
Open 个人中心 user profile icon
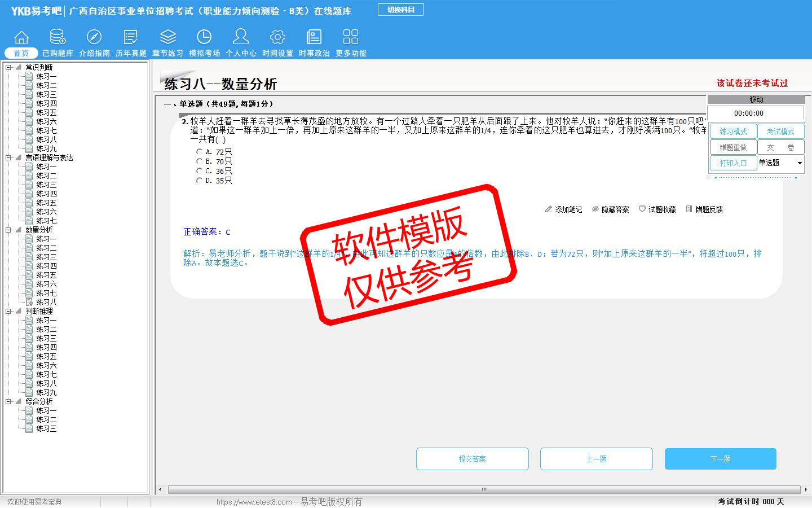pos(241,38)
